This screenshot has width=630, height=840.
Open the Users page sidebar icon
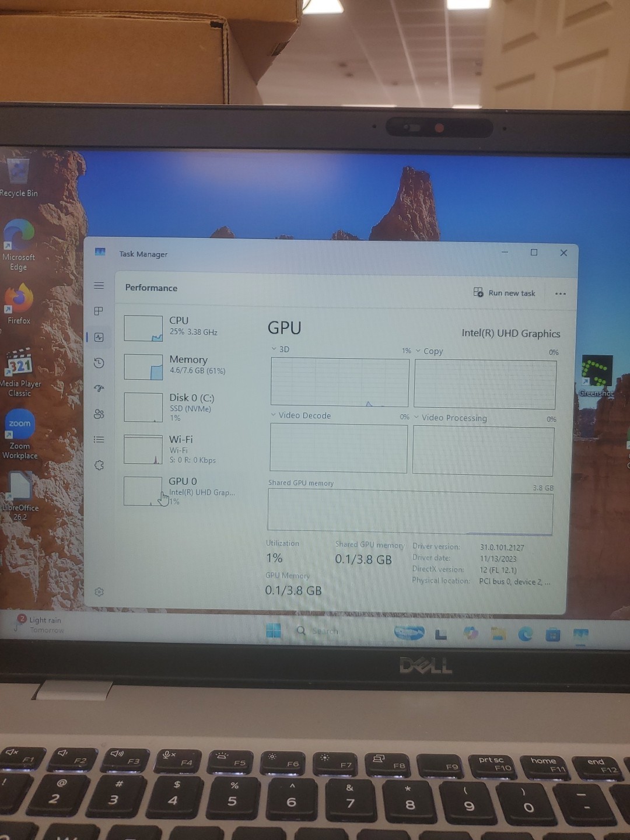pos(99,414)
